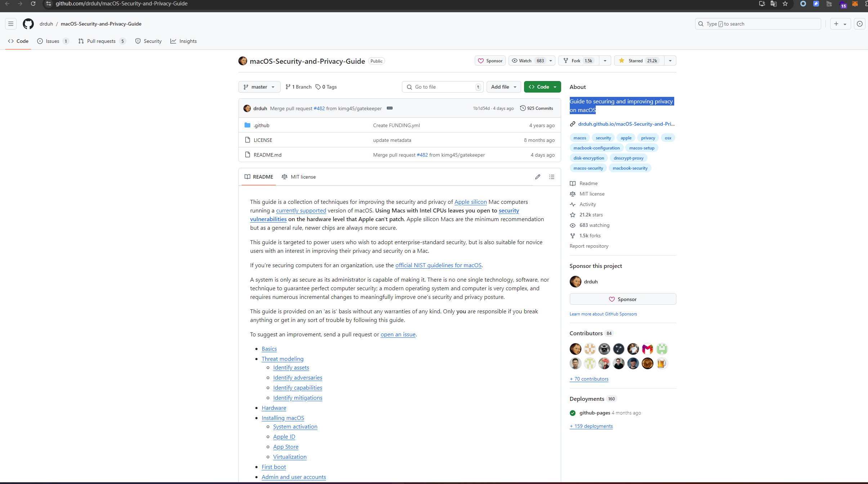
Task: Follow the Threat modeling contents link
Action: tap(282, 359)
